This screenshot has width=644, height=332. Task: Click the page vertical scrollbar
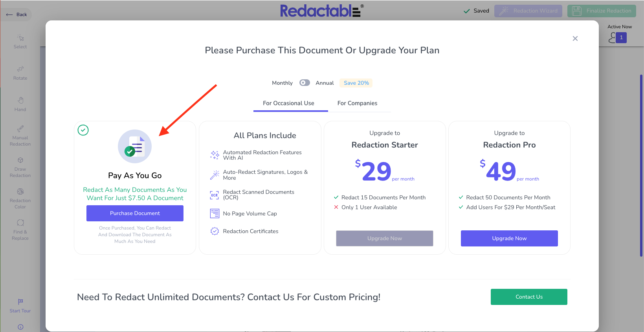[641, 165]
